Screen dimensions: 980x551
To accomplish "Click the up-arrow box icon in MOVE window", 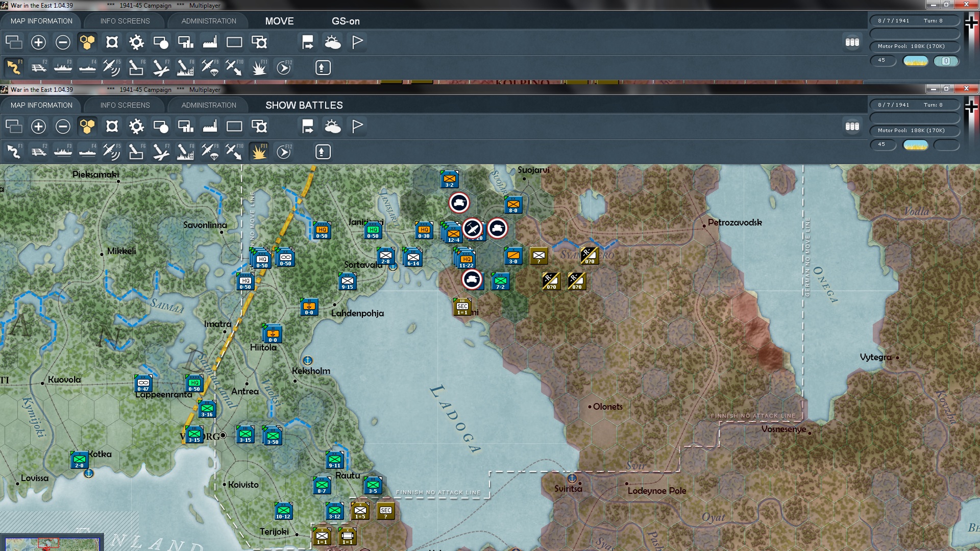I will coord(323,67).
